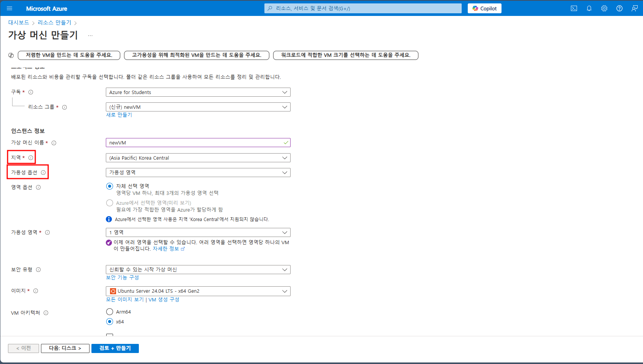Open the 리소스 그룹 newVM dropdown
Screen dimensions: 643x364
coord(198,107)
